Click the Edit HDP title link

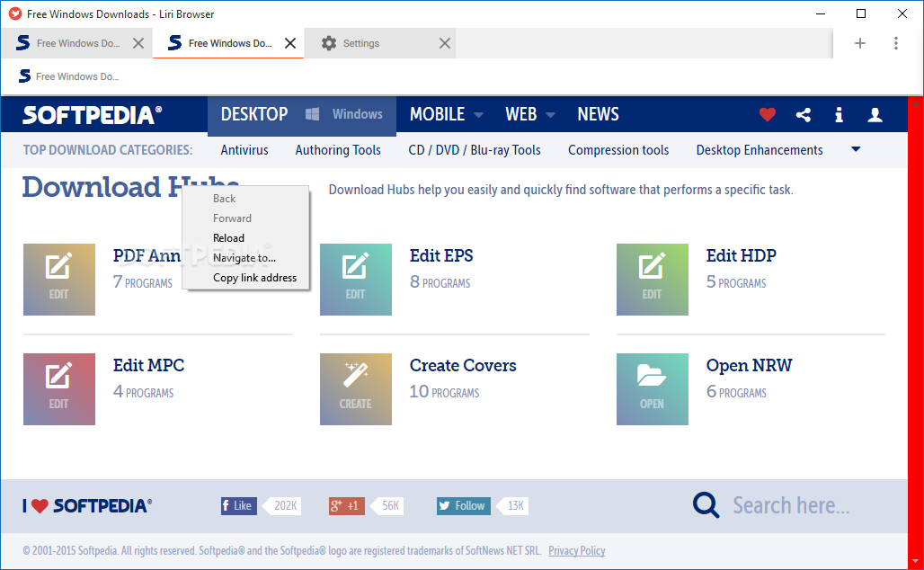[742, 256]
